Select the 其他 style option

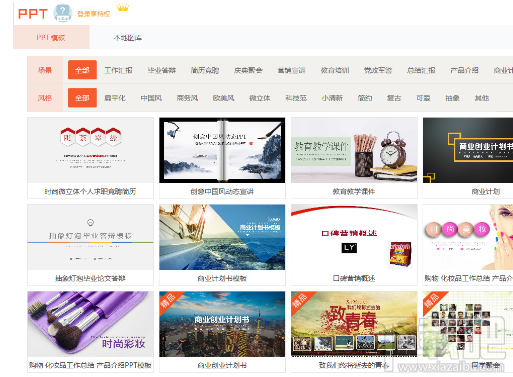point(482,98)
